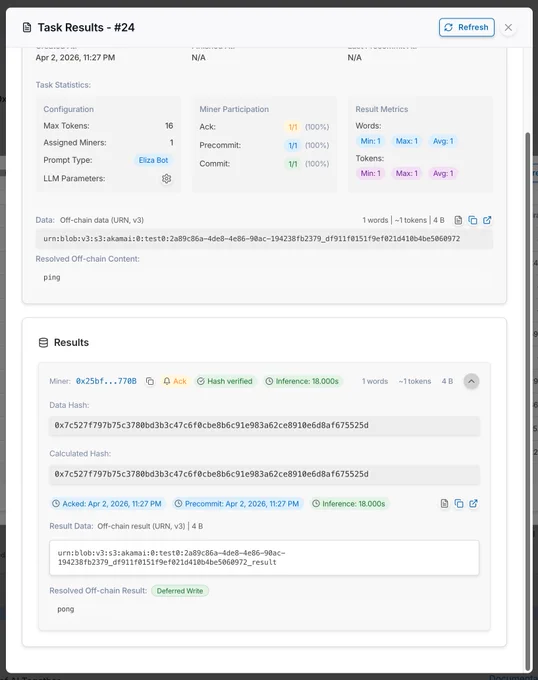Open off-chain data in external link
Image resolution: width=538 pixels, height=680 pixels.
(x=487, y=220)
